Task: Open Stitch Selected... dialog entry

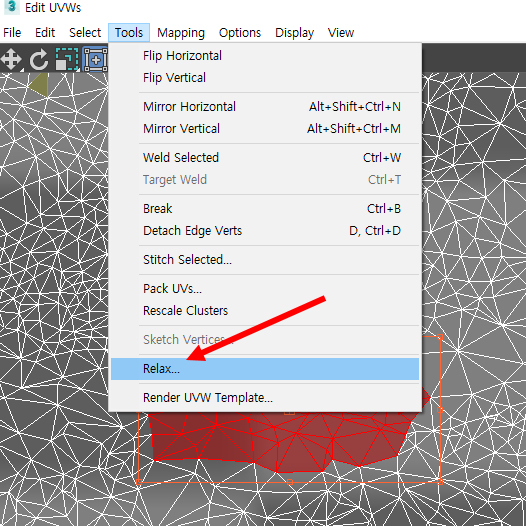Action: point(265,260)
